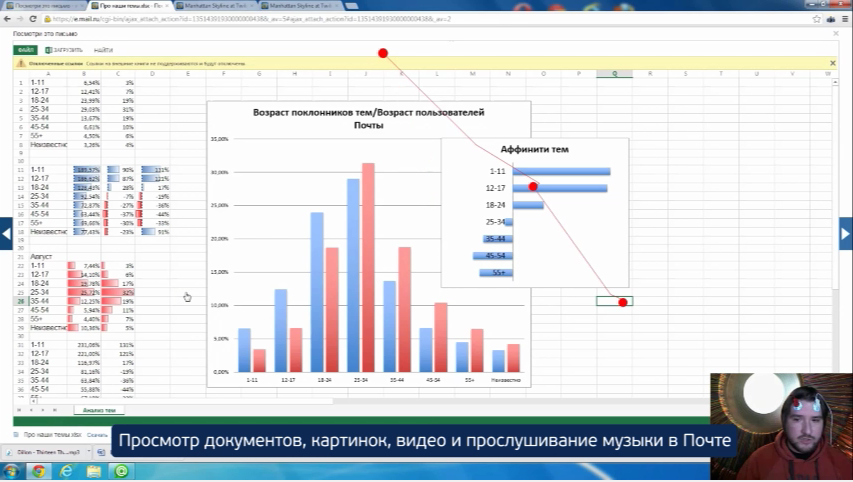Switch to first Manhattan Skyline tab
Image resolution: width=853 pixels, height=482 pixels.
215,5
